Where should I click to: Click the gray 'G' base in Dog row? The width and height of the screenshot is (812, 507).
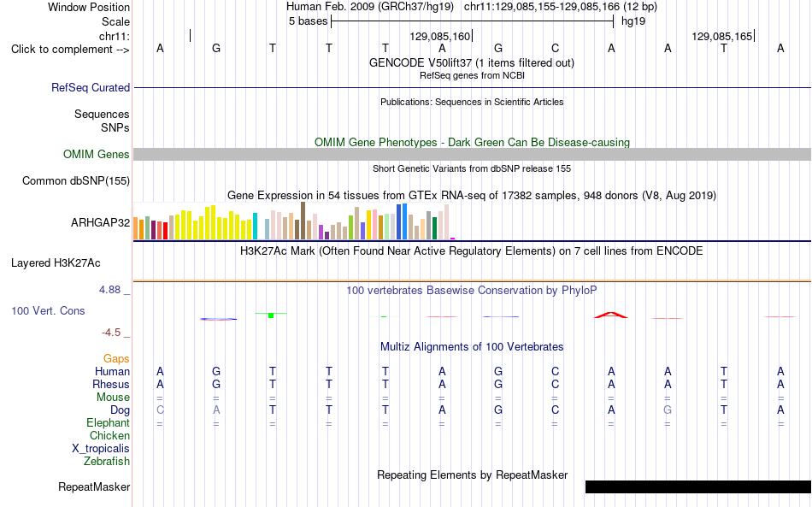coord(668,410)
